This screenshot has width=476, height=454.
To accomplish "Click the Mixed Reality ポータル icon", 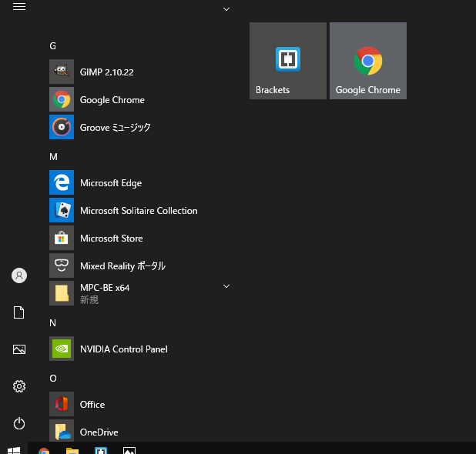I will click(x=62, y=265).
